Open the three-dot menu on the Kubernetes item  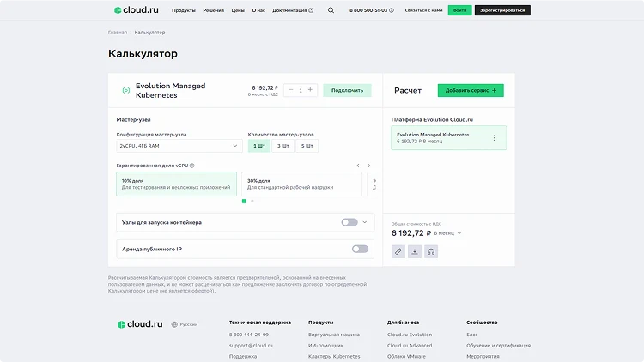tap(494, 138)
